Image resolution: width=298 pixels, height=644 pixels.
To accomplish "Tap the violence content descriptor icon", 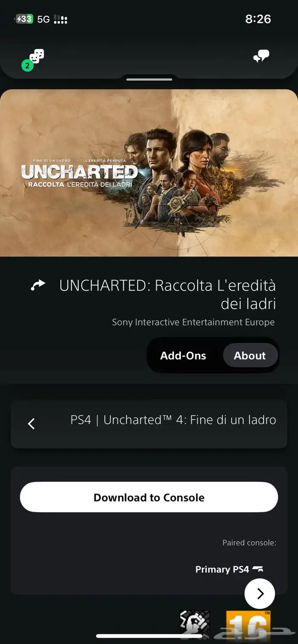I will tap(195, 626).
